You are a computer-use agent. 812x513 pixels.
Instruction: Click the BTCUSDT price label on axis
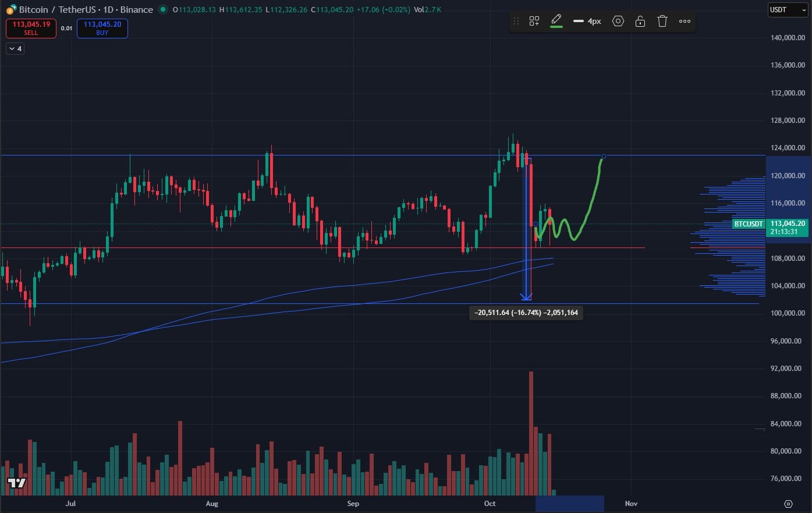[748, 224]
